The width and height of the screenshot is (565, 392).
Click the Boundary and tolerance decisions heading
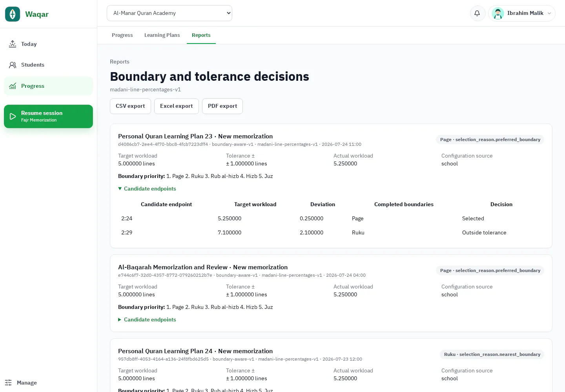click(x=210, y=76)
